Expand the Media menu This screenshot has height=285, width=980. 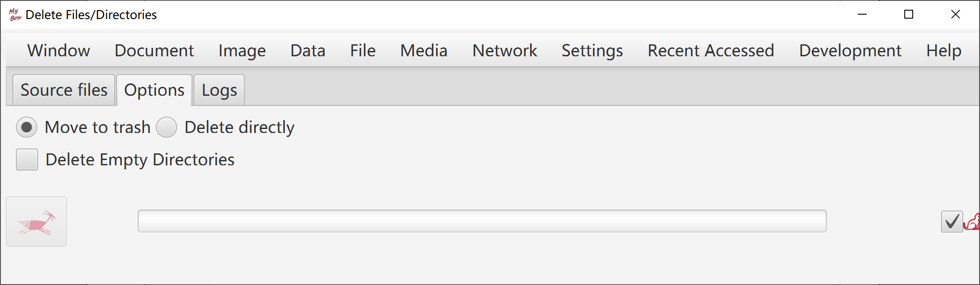pos(424,51)
